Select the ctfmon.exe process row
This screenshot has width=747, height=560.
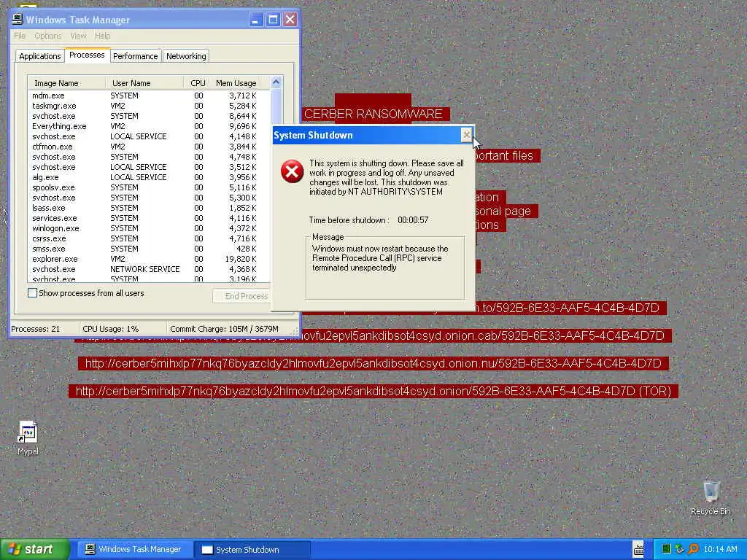pos(149,147)
